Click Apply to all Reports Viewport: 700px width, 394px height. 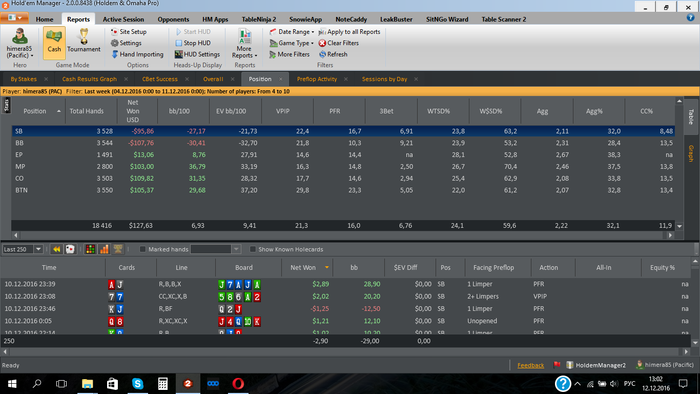click(349, 32)
